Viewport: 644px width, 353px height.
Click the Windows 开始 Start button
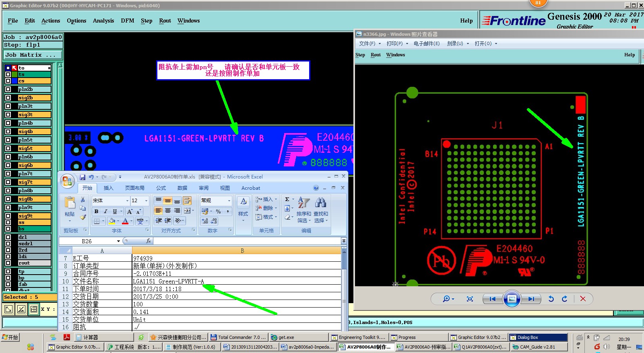10,337
